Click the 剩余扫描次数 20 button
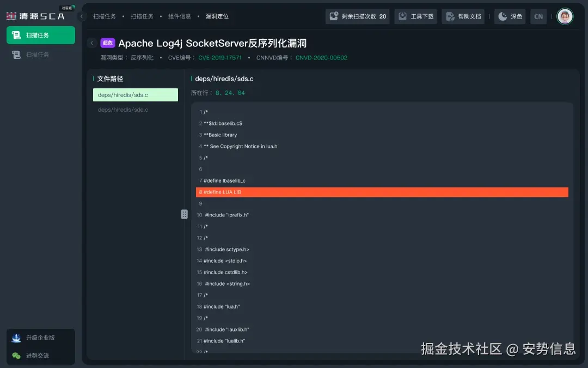 (357, 16)
